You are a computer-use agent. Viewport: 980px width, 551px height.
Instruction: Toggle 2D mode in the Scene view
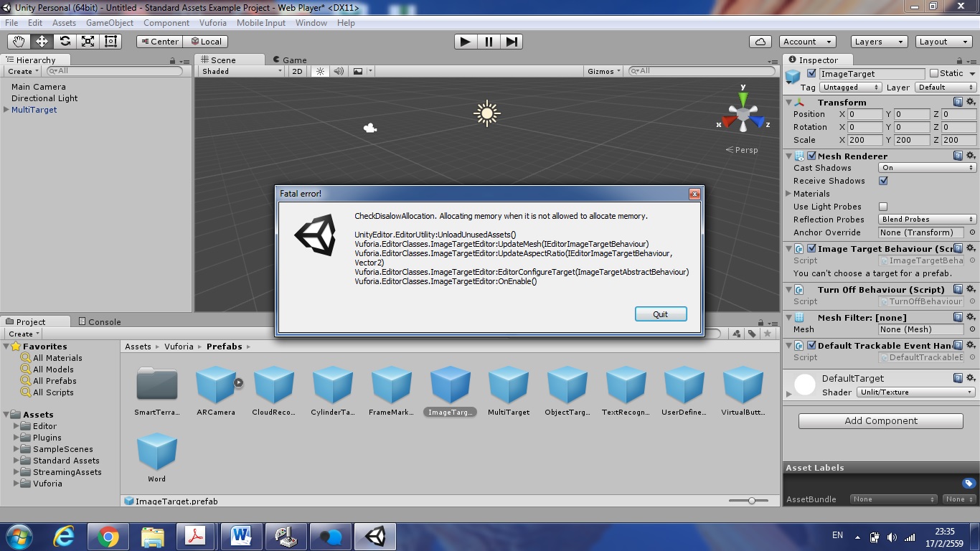(297, 71)
